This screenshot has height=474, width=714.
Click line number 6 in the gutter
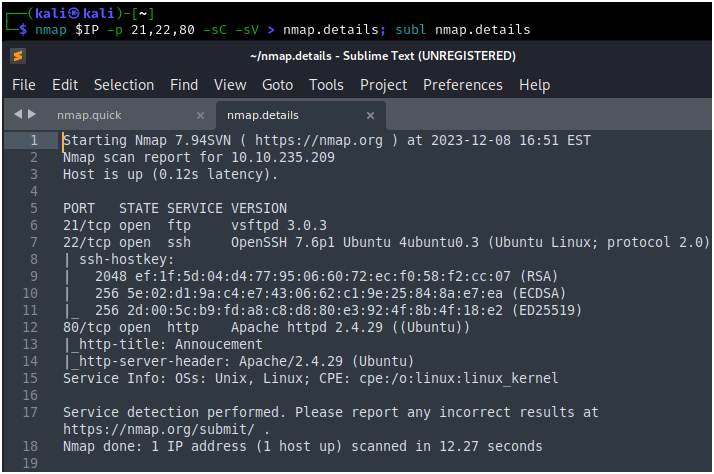pyautogui.click(x=34, y=226)
